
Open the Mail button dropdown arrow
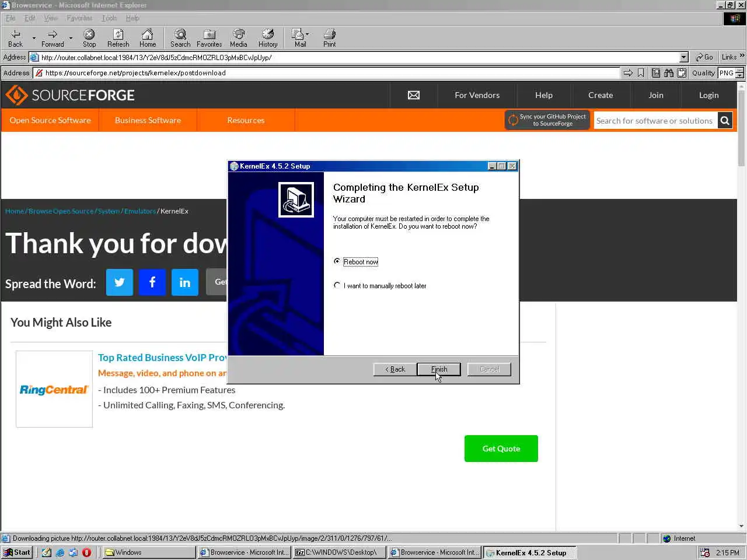click(x=308, y=34)
